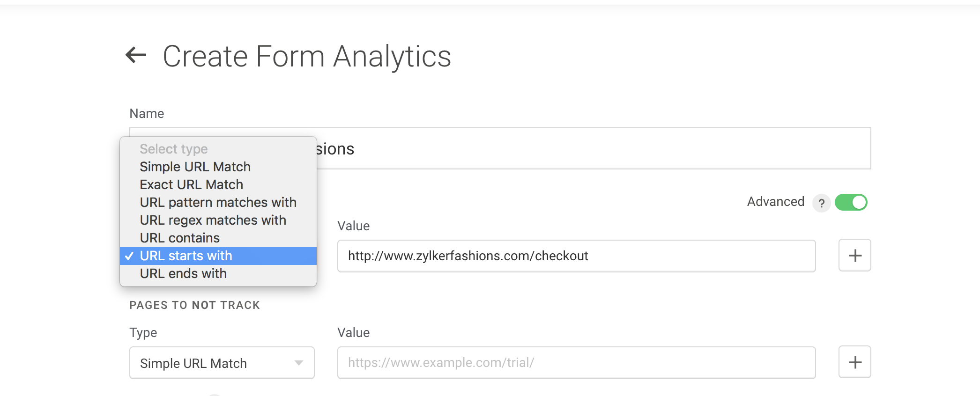Add another pages to not track row
Image resolution: width=980 pixels, height=396 pixels.
pos(854,362)
